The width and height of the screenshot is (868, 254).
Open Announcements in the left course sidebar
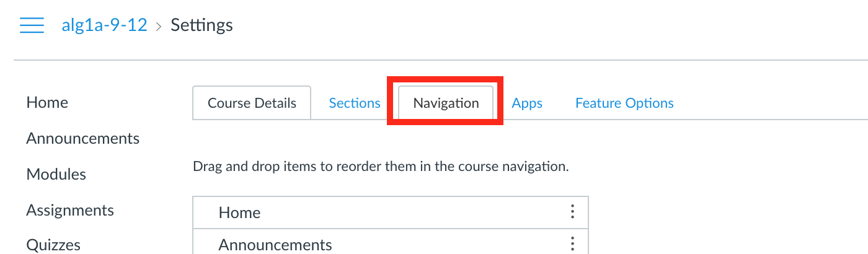click(82, 138)
